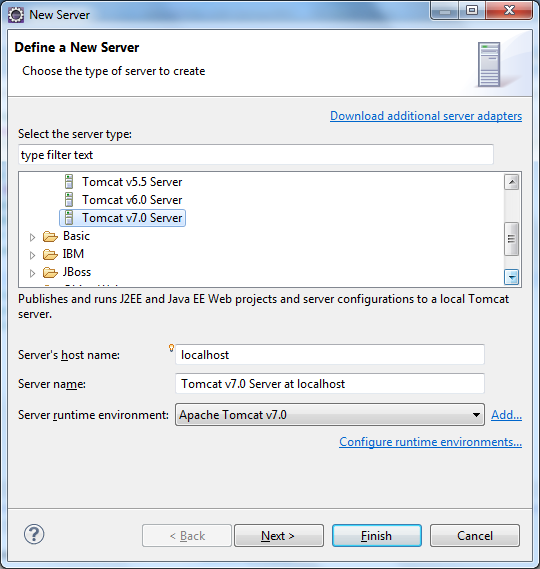Screen dimensions: 540x569
Task: Click the Basic folder icon
Action: click(x=50, y=236)
